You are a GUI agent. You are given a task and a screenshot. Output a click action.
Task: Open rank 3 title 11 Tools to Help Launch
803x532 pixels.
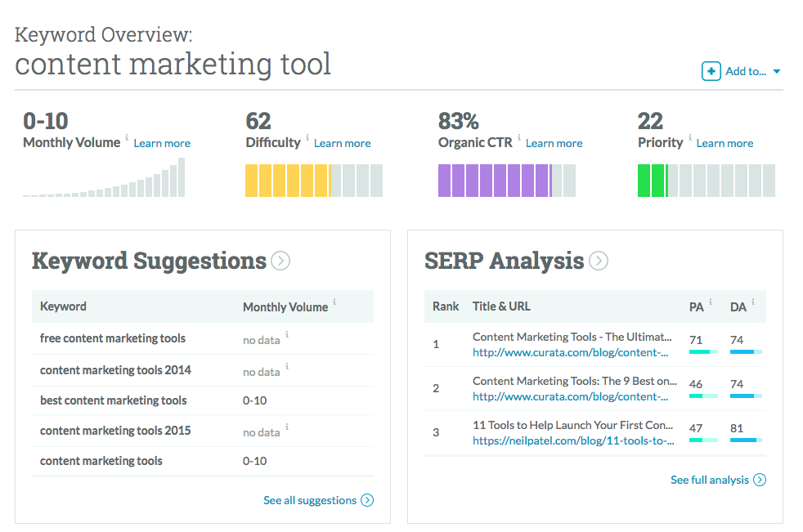click(x=572, y=425)
